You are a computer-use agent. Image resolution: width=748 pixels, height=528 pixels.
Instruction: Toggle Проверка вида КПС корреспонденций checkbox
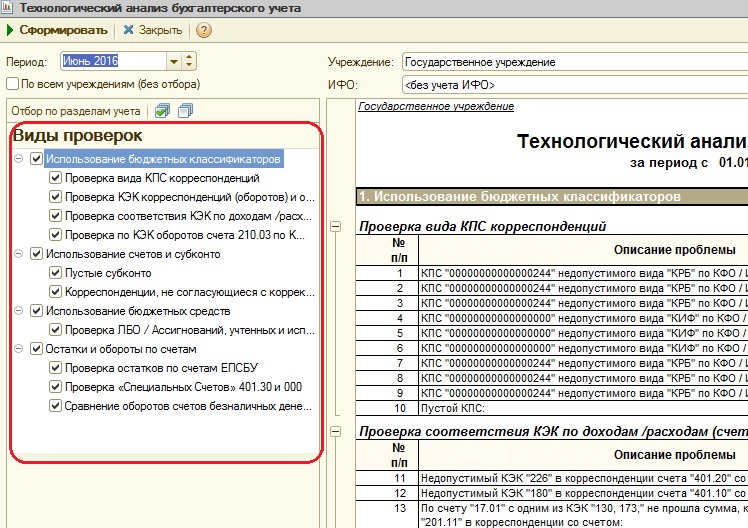click(x=55, y=177)
